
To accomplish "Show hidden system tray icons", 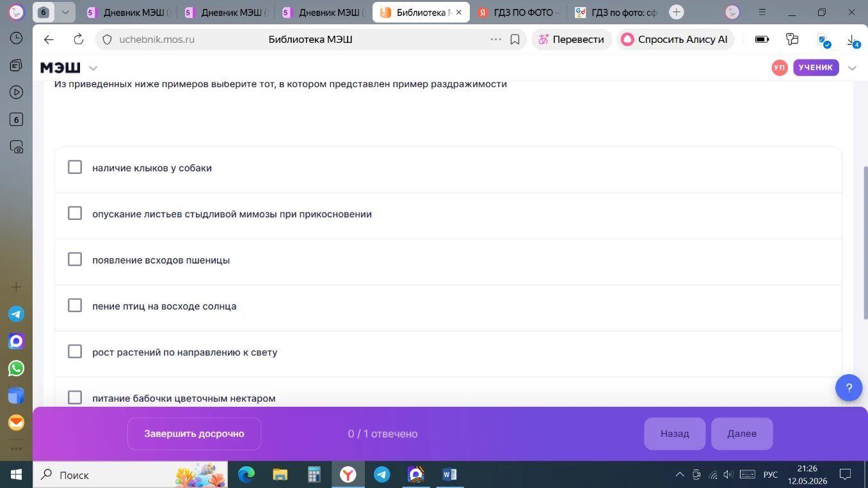I will pos(680,475).
